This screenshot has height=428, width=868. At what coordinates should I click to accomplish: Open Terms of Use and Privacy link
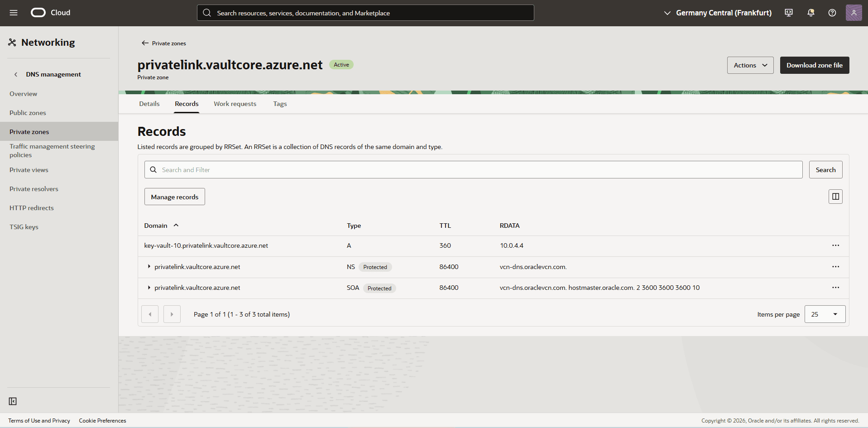tap(39, 421)
